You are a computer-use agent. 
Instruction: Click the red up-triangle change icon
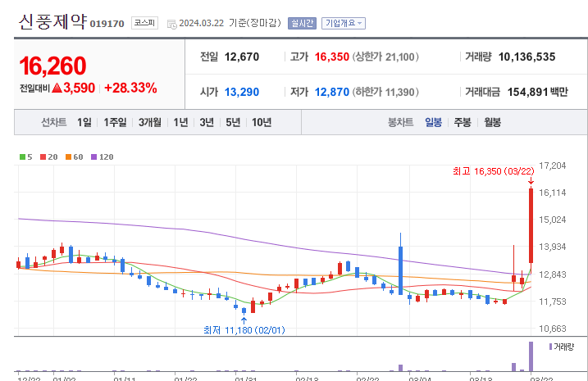click(x=57, y=88)
